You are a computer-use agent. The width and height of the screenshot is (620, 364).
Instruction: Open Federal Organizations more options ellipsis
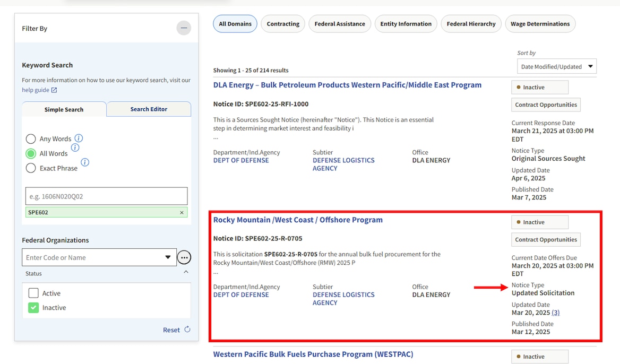(184, 257)
